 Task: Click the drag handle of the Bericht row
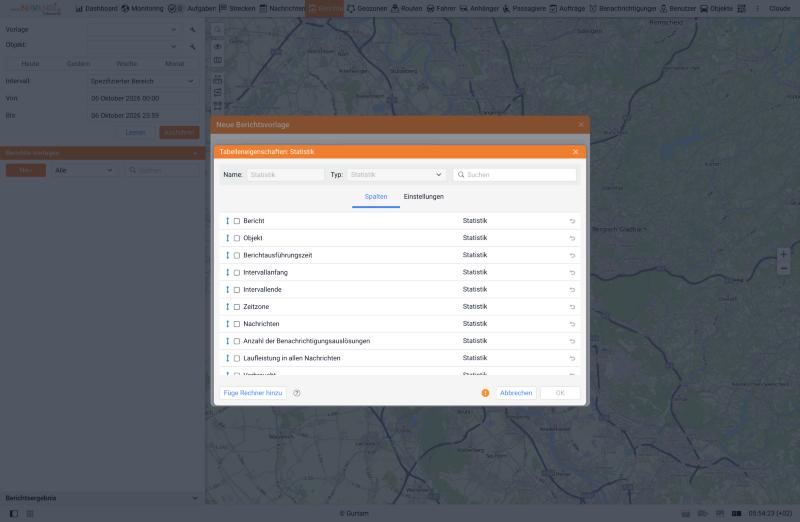click(228, 221)
